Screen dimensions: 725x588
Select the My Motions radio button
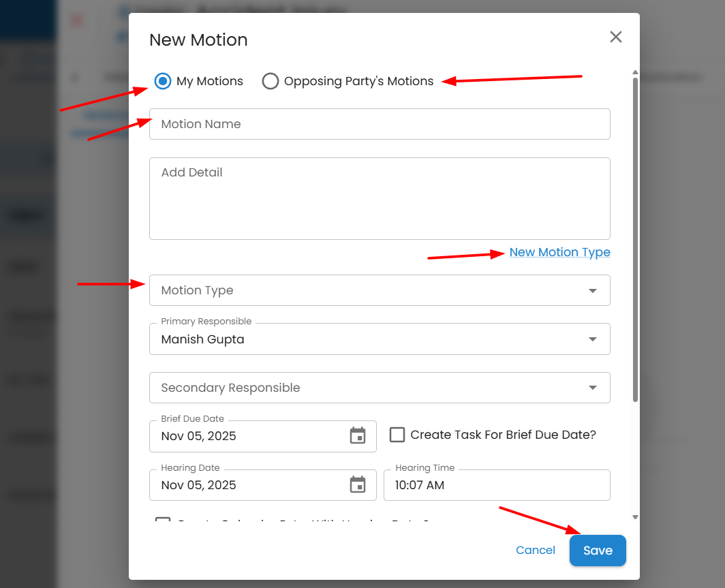[x=162, y=81]
